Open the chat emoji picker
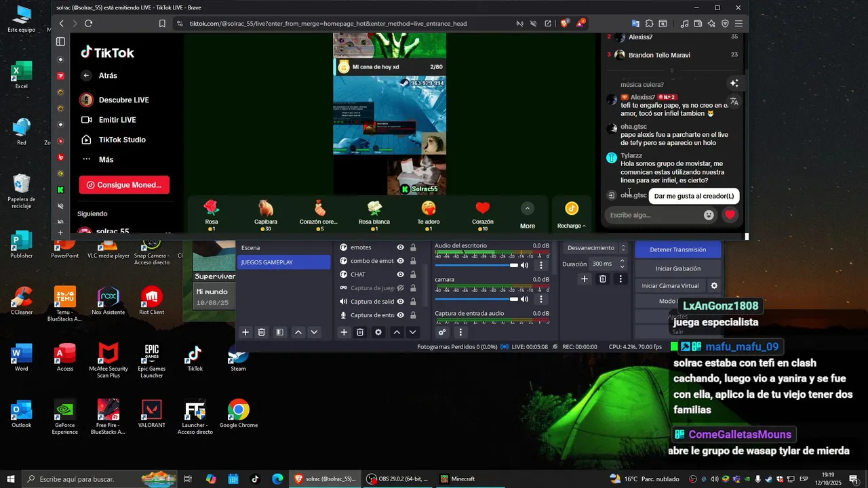 pyautogui.click(x=709, y=215)
